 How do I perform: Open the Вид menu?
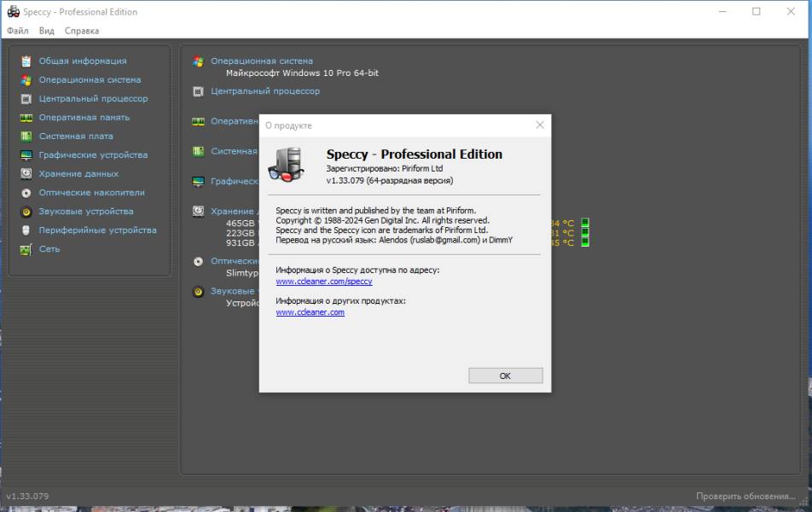(47, 31)
